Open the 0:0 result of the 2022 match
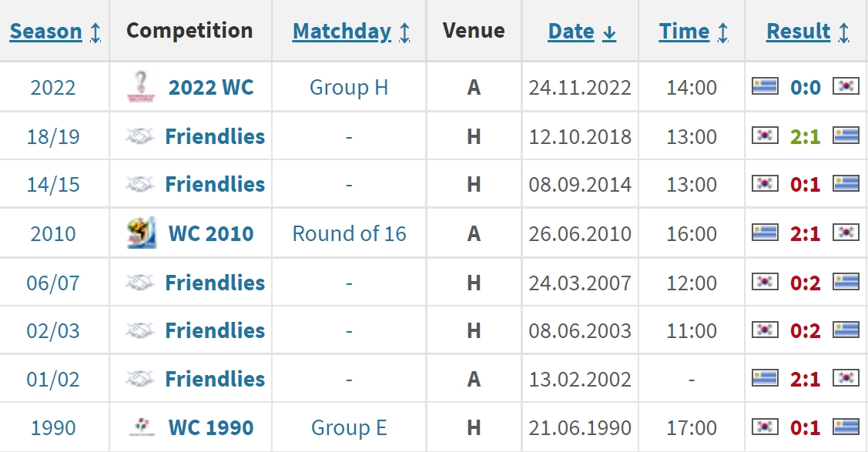The image size is (868, 452). click(x=806, y=88)
